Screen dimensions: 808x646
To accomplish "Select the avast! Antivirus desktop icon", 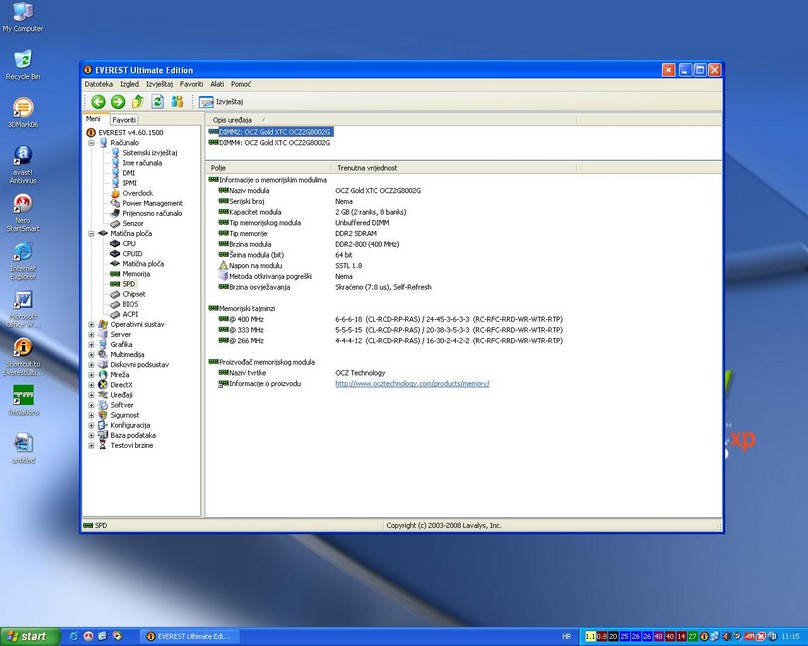I will [22, 157].
